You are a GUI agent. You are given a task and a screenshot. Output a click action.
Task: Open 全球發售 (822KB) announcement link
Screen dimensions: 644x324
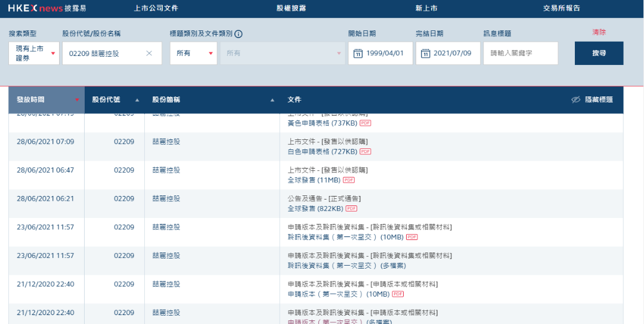(315, 208)
